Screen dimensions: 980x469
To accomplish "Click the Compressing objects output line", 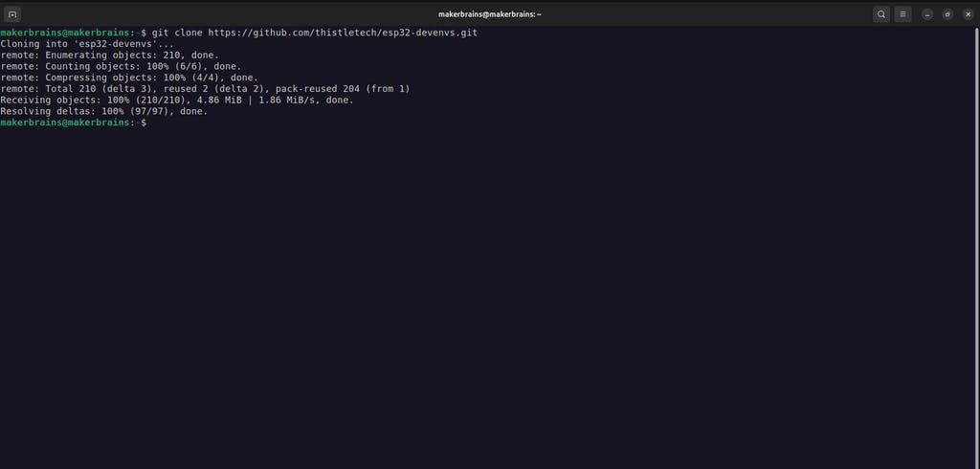I will (129, 78).
